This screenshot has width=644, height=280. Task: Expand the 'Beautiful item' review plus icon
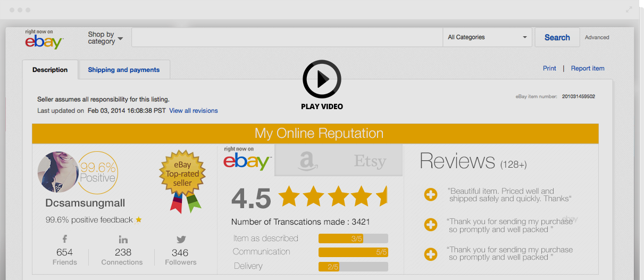coord(431,195)
